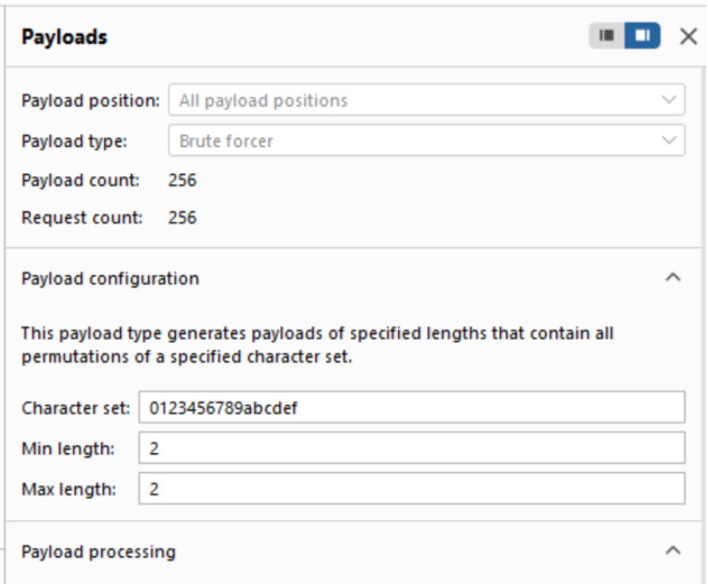The width and height of the screenshot is (708, 588).
Task: Collapse Payload processing with its chevron
Action: (x=672, y=551)
